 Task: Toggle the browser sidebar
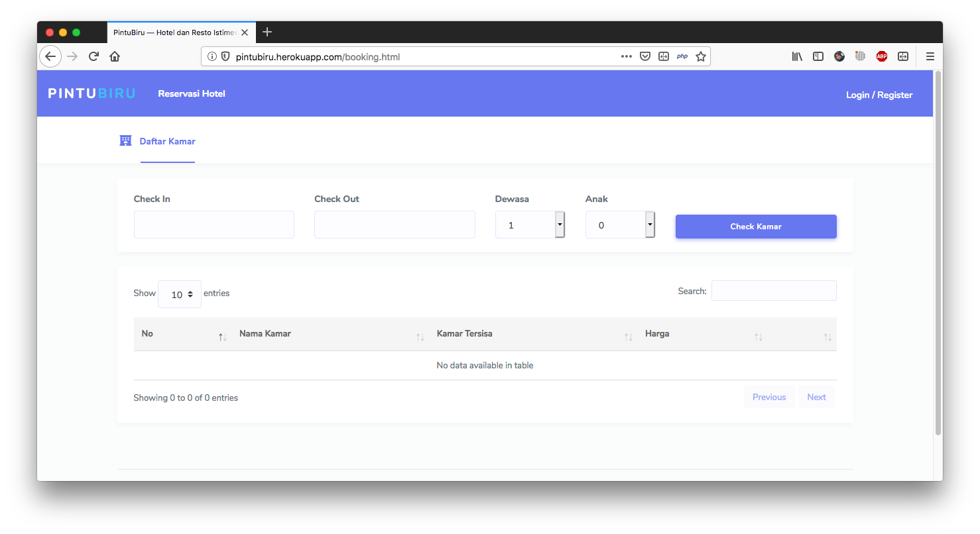click(818, 56)
